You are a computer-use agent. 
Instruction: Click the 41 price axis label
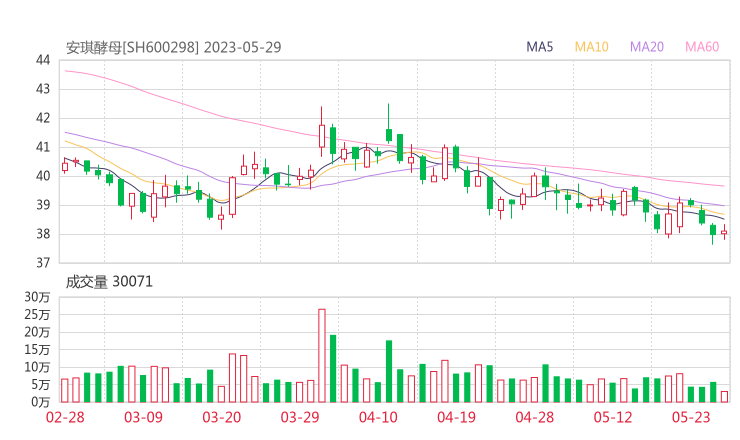coord(43,147)
